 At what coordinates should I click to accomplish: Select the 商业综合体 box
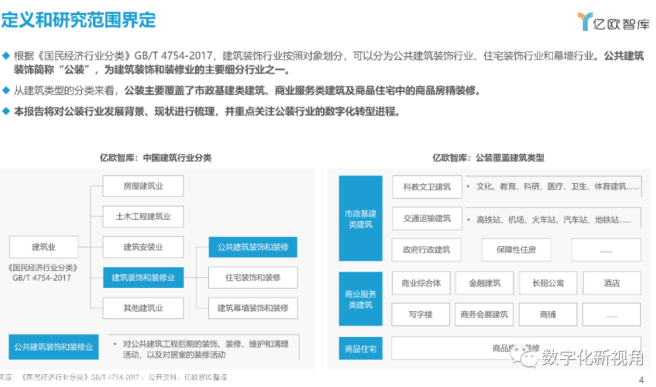point(421,283)
